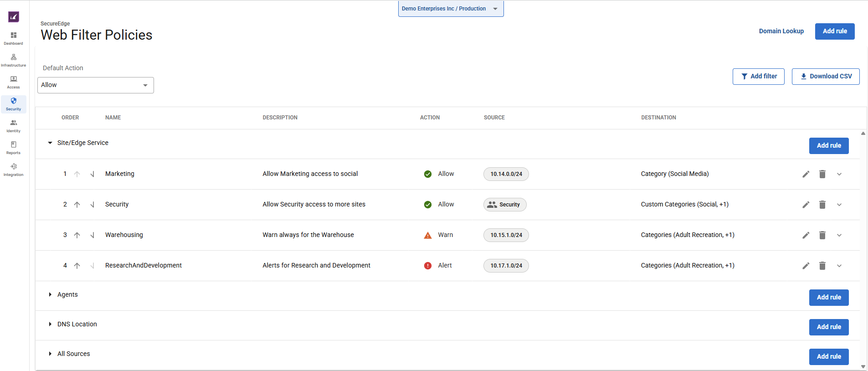Expand details of the Security rule row
This screenshot has width=868, height=371.
click(839, 205)
